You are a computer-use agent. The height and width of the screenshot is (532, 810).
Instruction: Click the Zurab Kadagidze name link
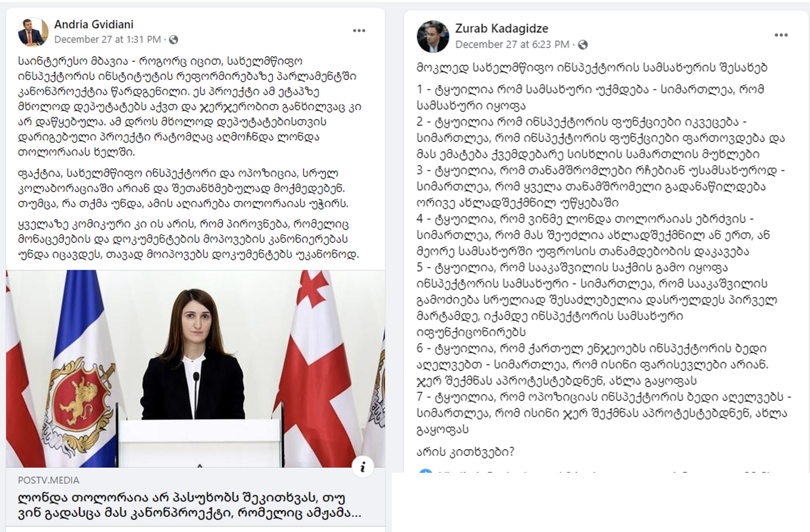tap(502, 28)
